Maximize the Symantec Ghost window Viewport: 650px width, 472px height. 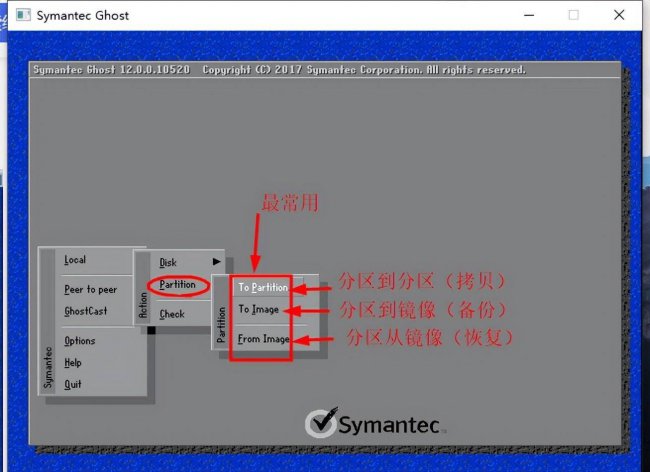574,15
